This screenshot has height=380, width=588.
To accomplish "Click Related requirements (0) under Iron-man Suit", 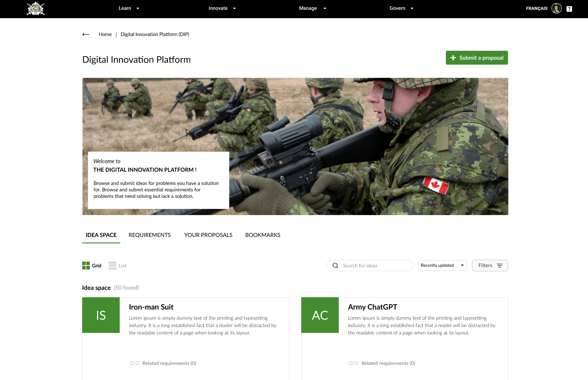I will pyautogui.click(x=169, y=363).
